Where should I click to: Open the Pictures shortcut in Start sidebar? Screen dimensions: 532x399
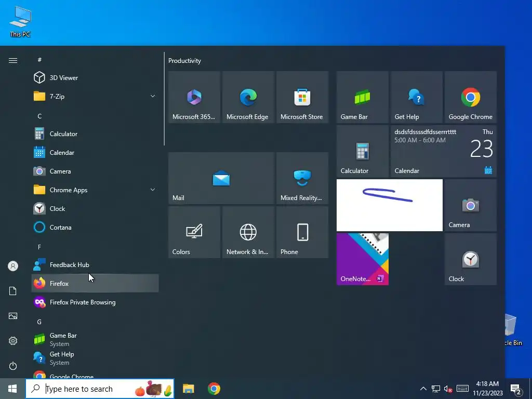pyautogui.click(x=13, y=316)
